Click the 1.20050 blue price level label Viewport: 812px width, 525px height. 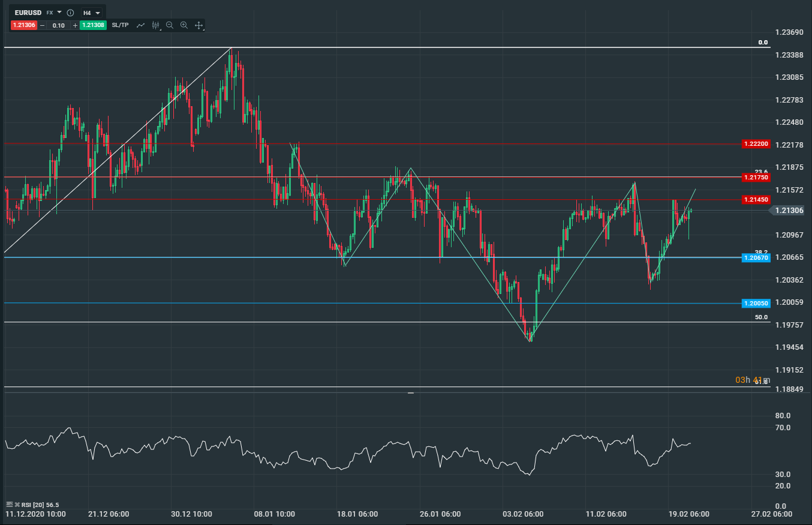click(756, 304)
